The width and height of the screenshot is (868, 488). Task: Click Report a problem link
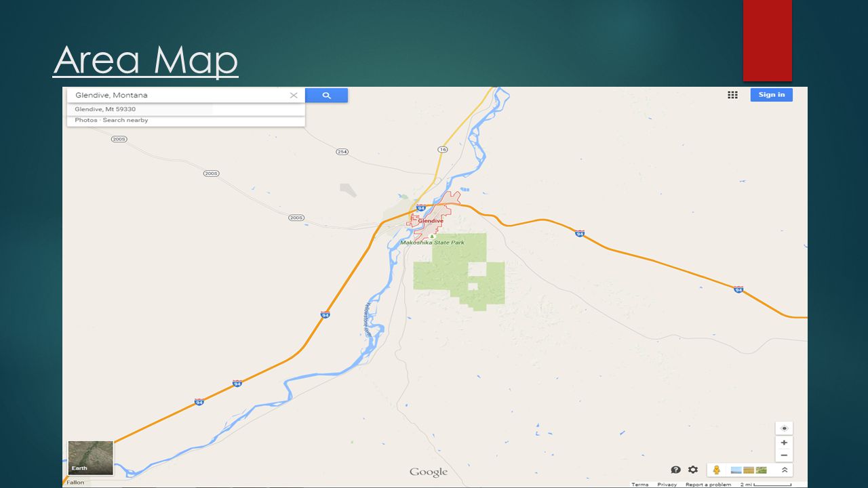pos(708,485)
